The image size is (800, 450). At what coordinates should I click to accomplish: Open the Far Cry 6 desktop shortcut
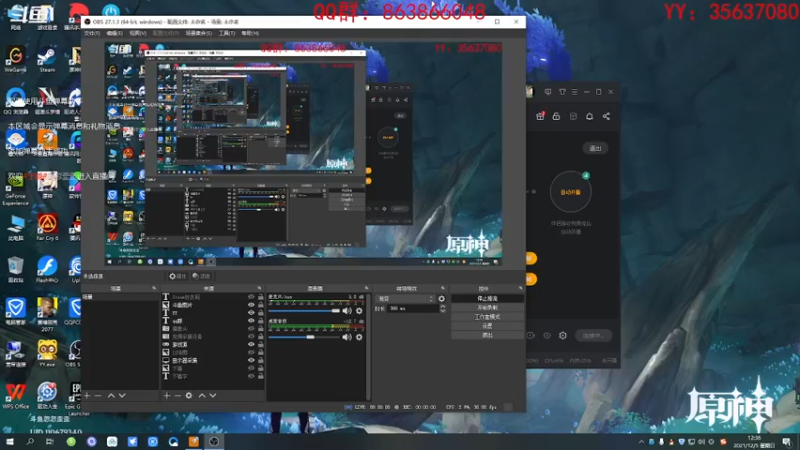click(x=47, y=228)
